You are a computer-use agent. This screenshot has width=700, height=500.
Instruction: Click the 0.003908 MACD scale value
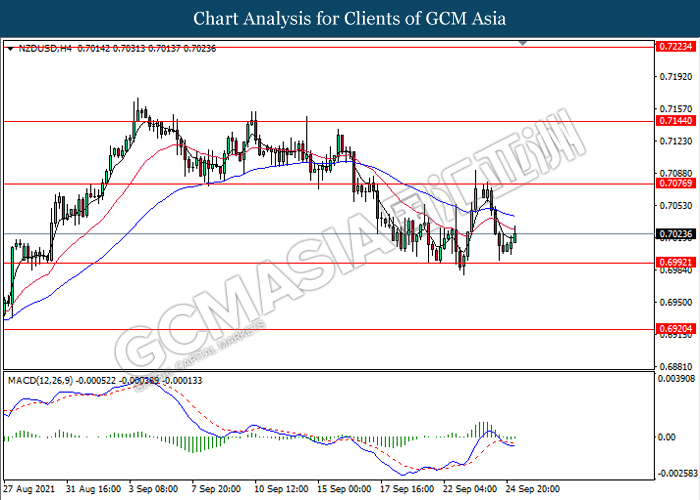[677, 379]
